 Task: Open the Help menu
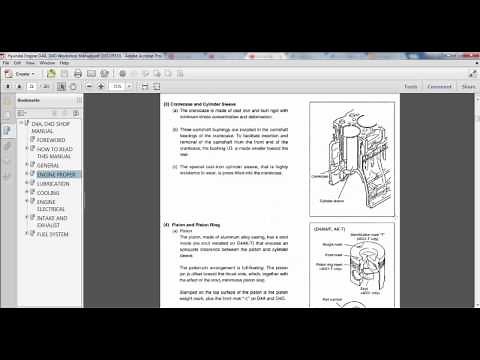pos(64,63)
